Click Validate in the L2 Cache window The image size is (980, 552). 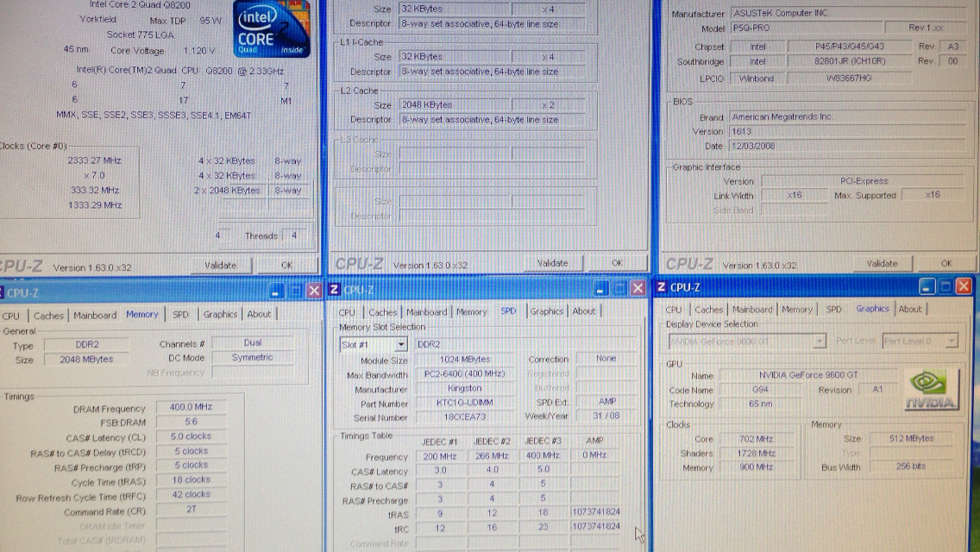pos(552,263)
